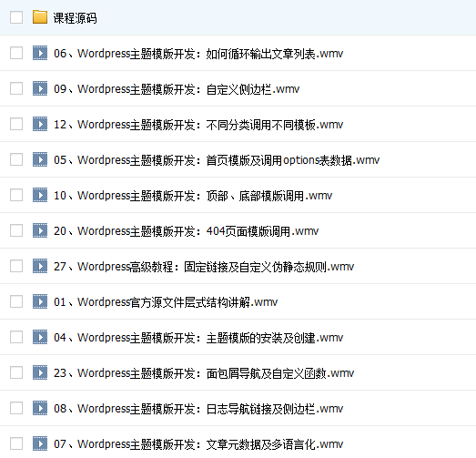
Task: Click video icon for 12 不同分类调用不同模板
Action: pyautogui.click(x=40, y=124)
